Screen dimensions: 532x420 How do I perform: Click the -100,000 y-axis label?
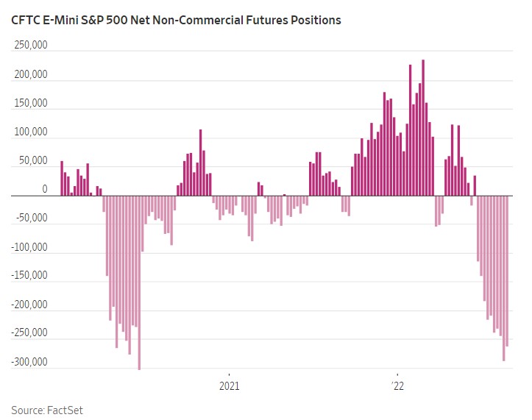point(28,247)
